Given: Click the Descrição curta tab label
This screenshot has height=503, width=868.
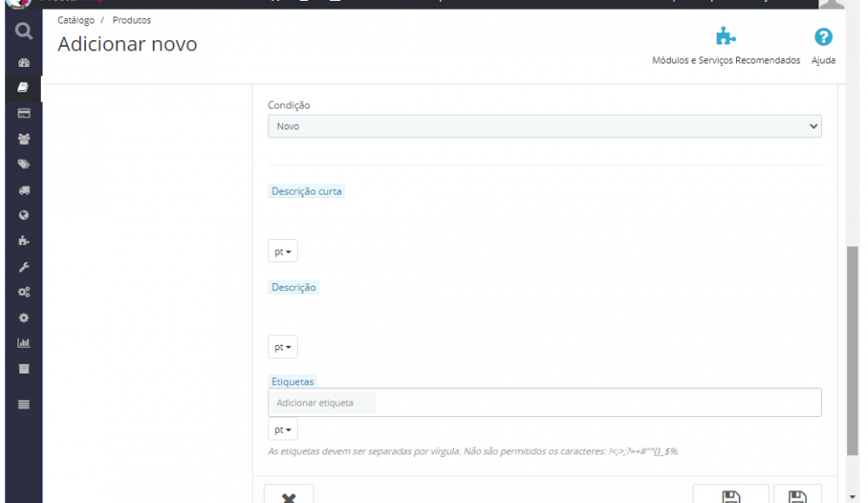Looking at the screenshot, I should point(306,190).
